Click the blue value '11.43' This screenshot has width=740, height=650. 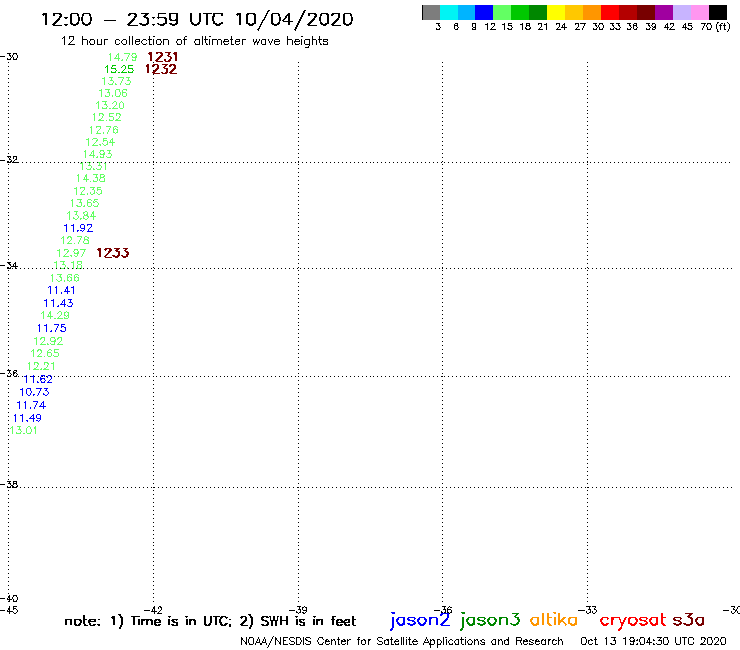[58, 303]
